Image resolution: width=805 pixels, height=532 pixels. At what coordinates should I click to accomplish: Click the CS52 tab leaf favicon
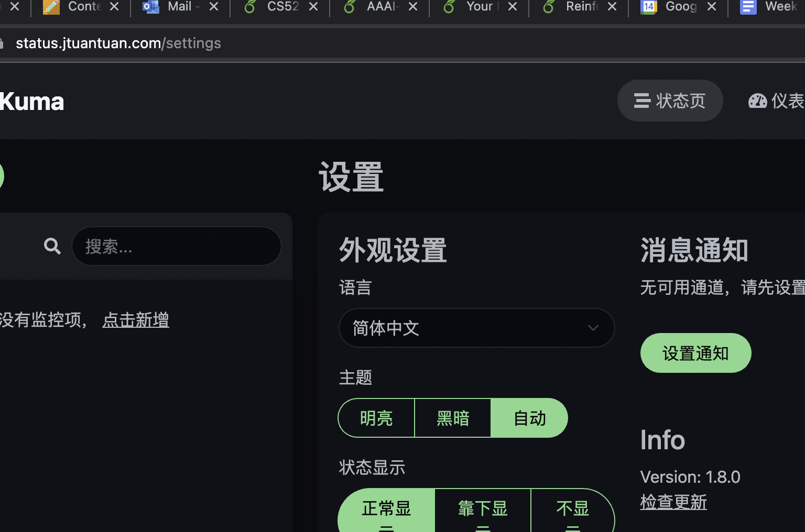coord(250,7)
